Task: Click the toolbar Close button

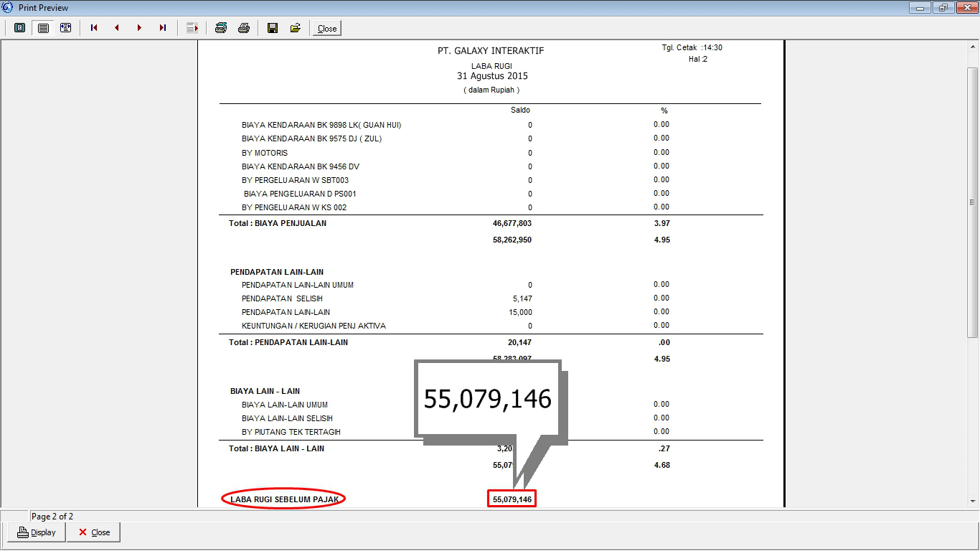Action: [327, 29]
